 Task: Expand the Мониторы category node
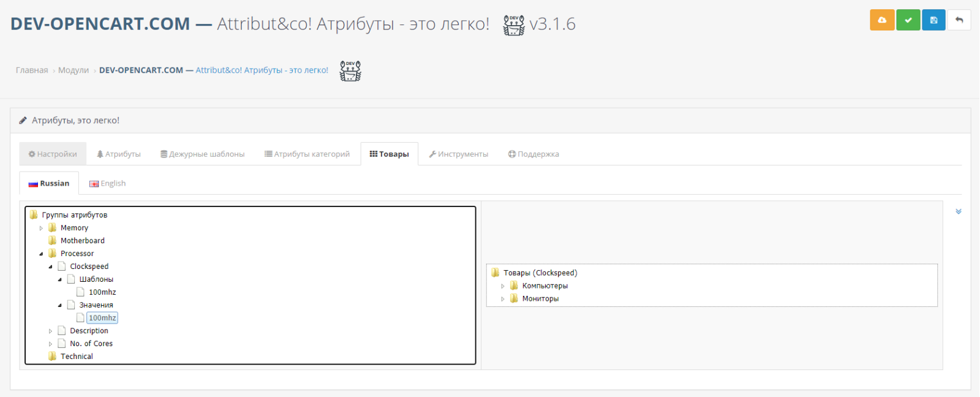(503, 299)
